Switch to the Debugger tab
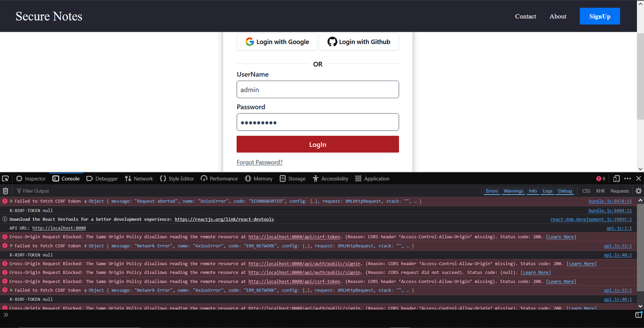This screenshot has width=644, height=328. (102, 178)
